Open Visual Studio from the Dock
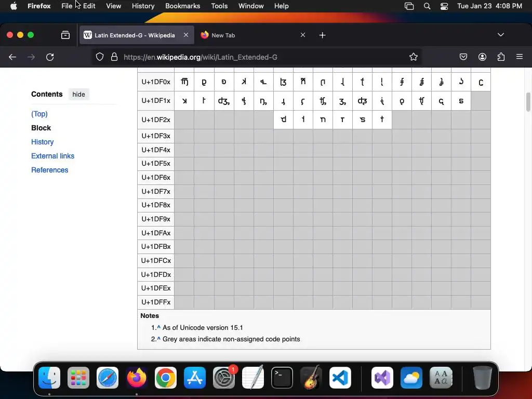This screenshot has height=399, width=532. [382, 378]
